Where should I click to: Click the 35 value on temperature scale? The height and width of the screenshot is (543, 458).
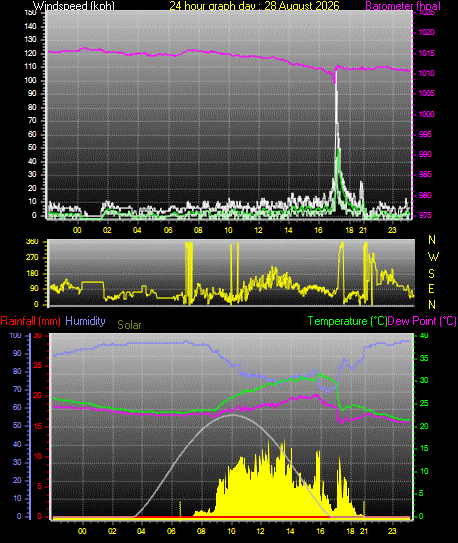click(x=424, y=358)
